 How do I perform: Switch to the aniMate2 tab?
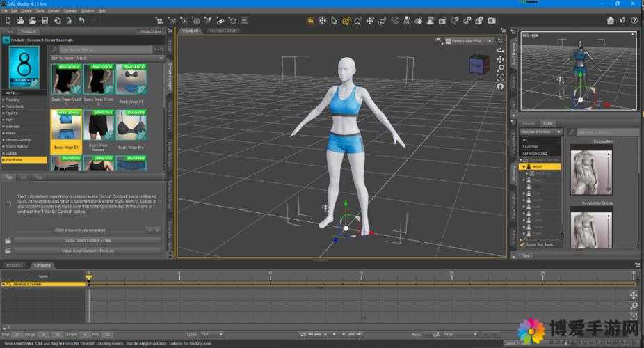pos(14,265)
